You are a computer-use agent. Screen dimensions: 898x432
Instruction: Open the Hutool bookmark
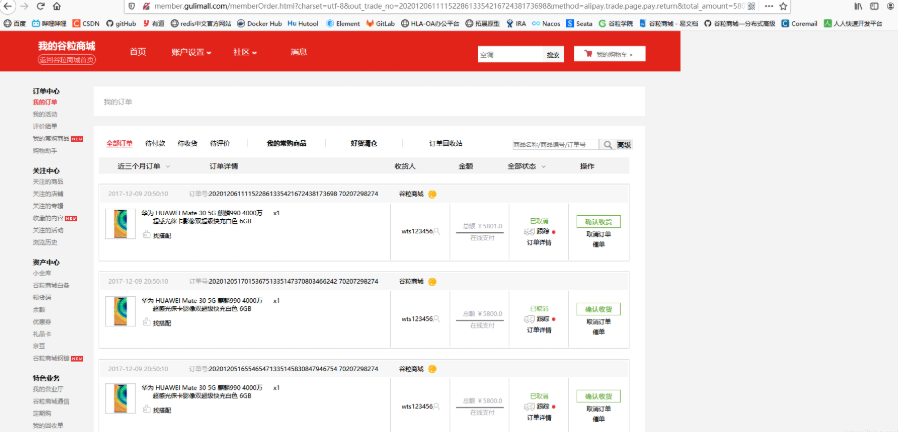point(301,23)
